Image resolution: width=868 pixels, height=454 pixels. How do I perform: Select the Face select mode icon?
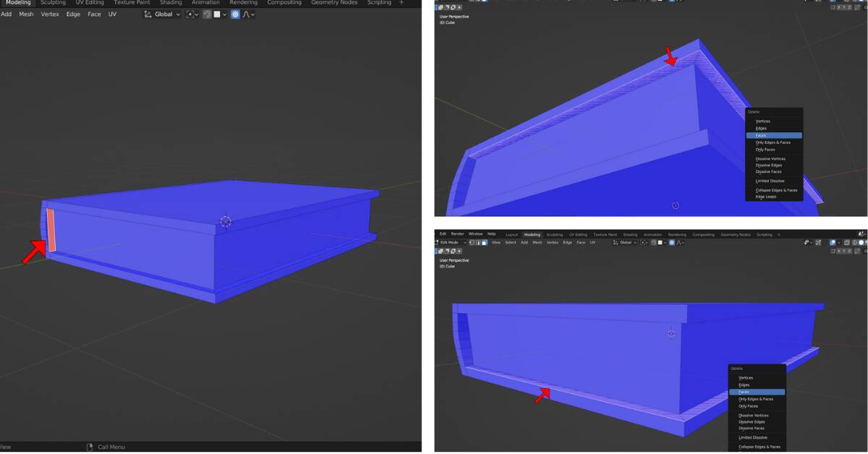(x=486, y=242)
